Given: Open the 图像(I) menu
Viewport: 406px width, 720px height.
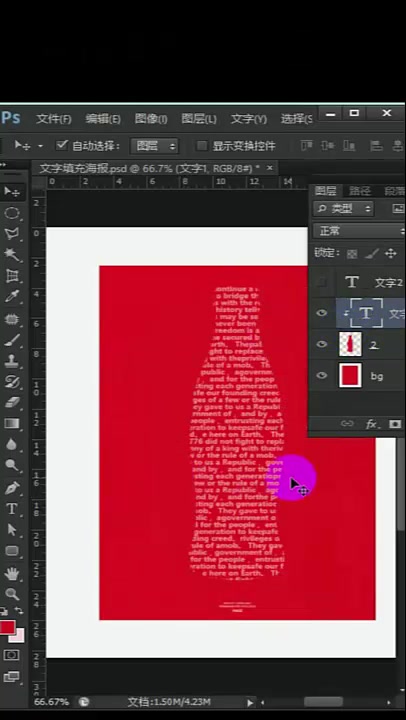Looking at the screenshot, I should point(151,119).
